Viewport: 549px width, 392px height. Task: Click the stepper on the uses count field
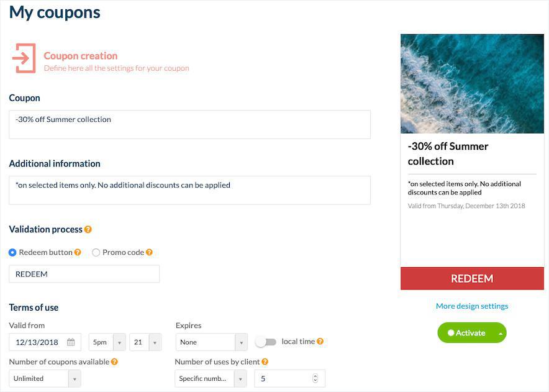click(315, 378)
